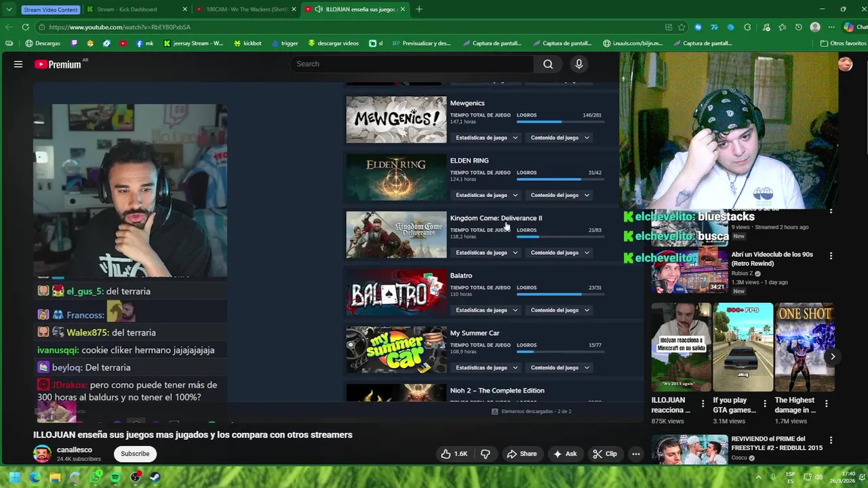Click the search magnifier button
The width and height of the screenshot is (868, 488).
point(548,64)
